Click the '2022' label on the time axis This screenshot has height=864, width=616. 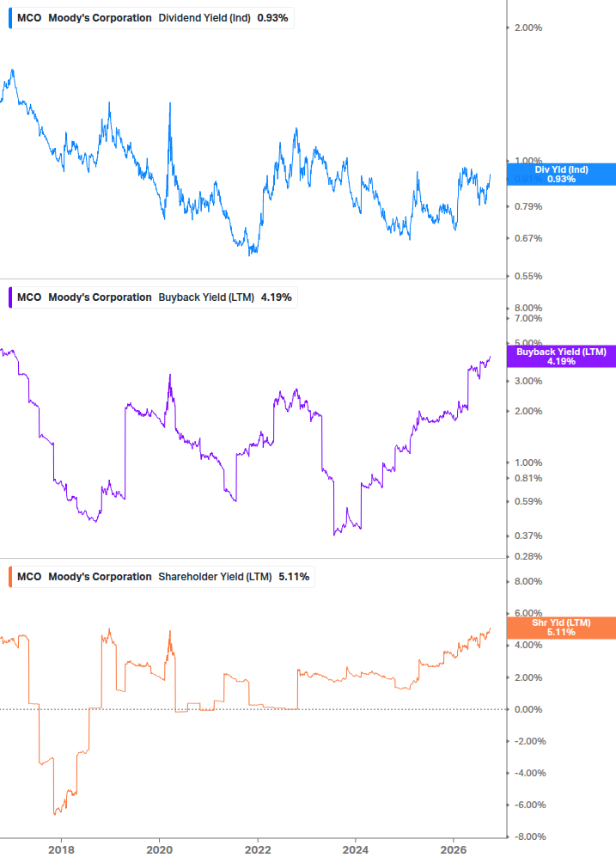(258, 849)
